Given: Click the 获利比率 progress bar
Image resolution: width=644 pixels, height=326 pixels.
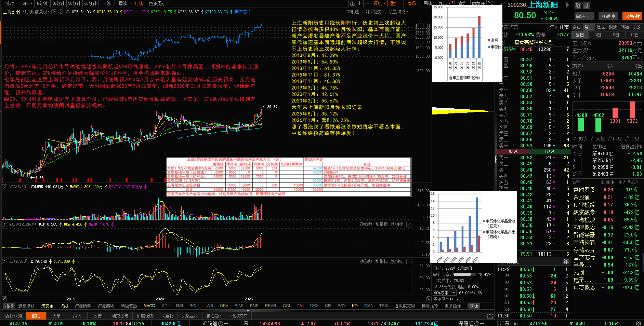Looking at the screenshot, I should [464, 274].
